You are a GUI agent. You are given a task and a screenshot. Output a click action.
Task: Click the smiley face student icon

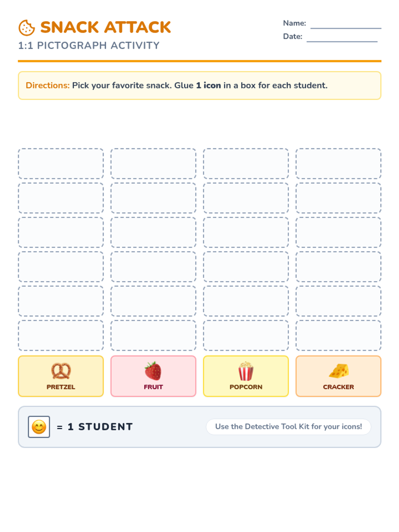pyautogui.click(x=39, y=427)
